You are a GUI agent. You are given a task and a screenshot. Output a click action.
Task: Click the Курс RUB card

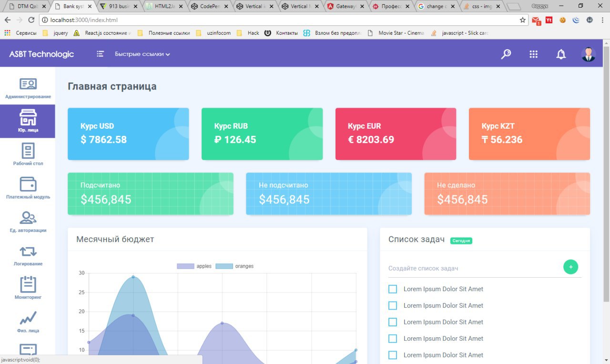click(x=262, y=134)
